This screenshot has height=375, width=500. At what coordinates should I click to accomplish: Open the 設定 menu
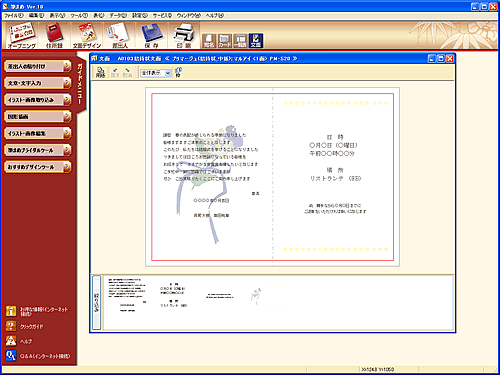tap(140, 15)
